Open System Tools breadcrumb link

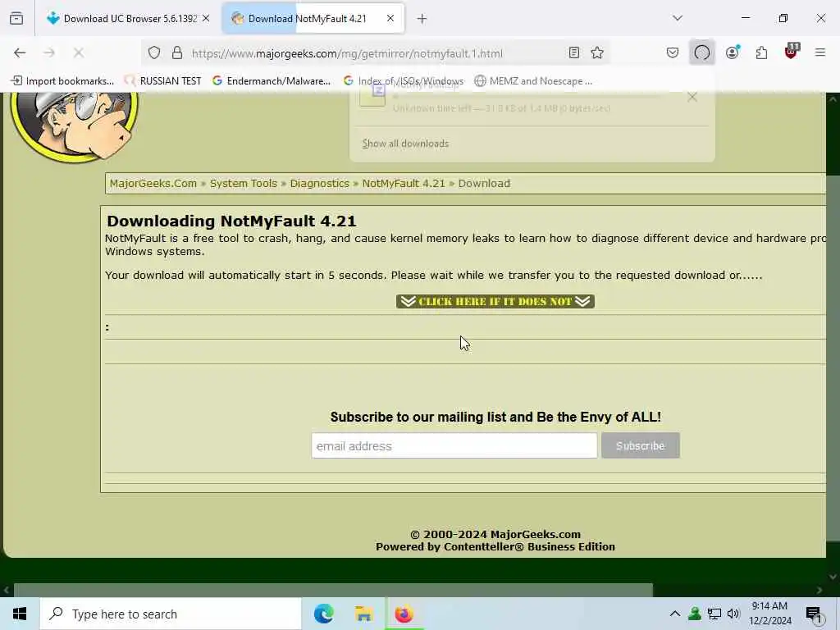coord(243,183)
